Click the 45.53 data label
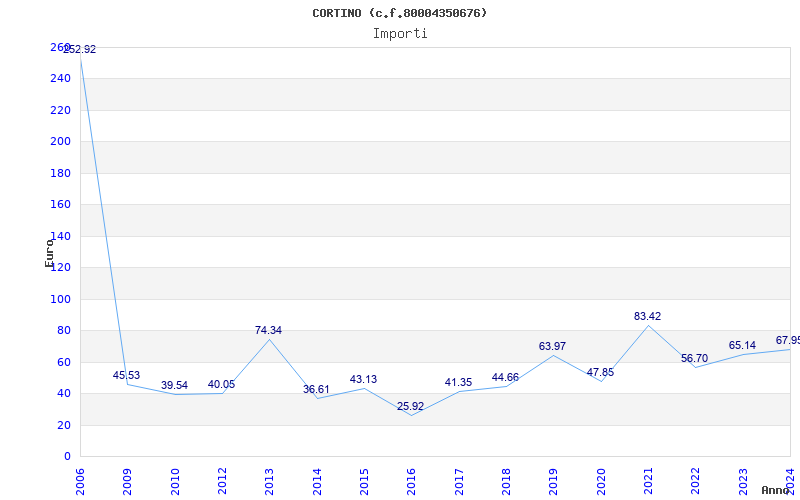 tap(126, 376)
